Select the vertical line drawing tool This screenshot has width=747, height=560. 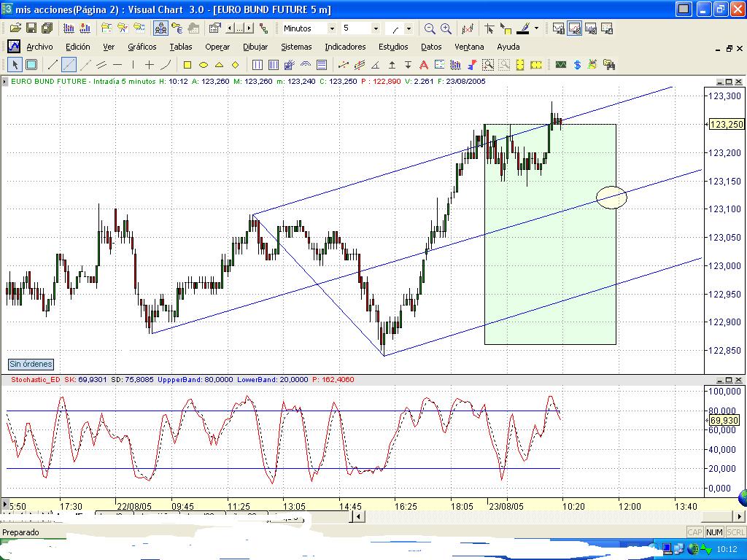click(x=133, y=65)
